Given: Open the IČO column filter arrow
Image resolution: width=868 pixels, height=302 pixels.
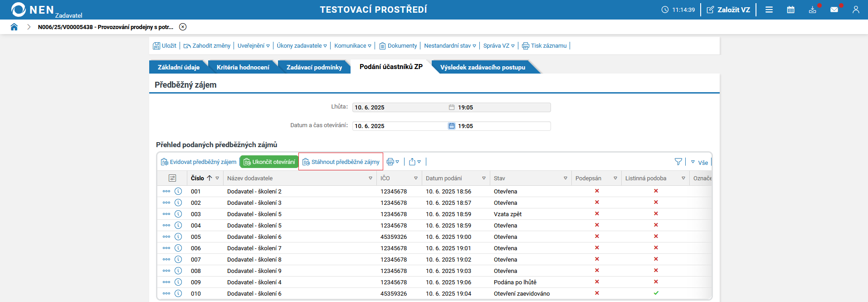Looking at the screenshot, I should pyautogui.click(x=416, y=178).
